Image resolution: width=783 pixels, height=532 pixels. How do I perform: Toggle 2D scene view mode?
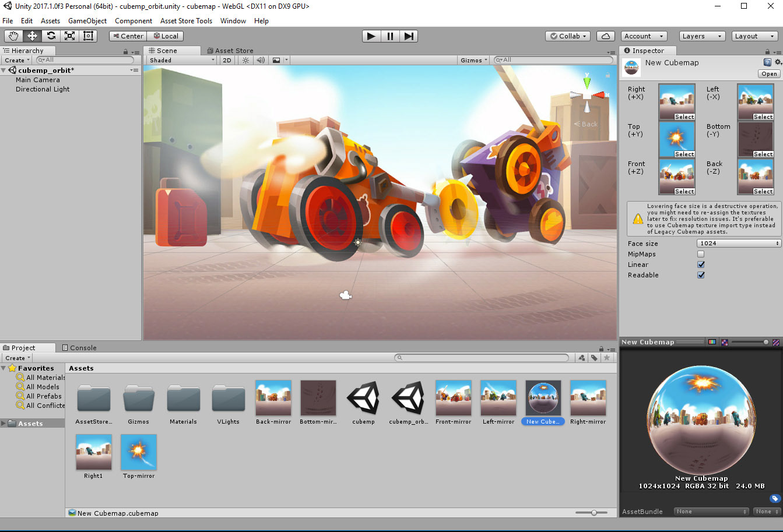point(227,60)
